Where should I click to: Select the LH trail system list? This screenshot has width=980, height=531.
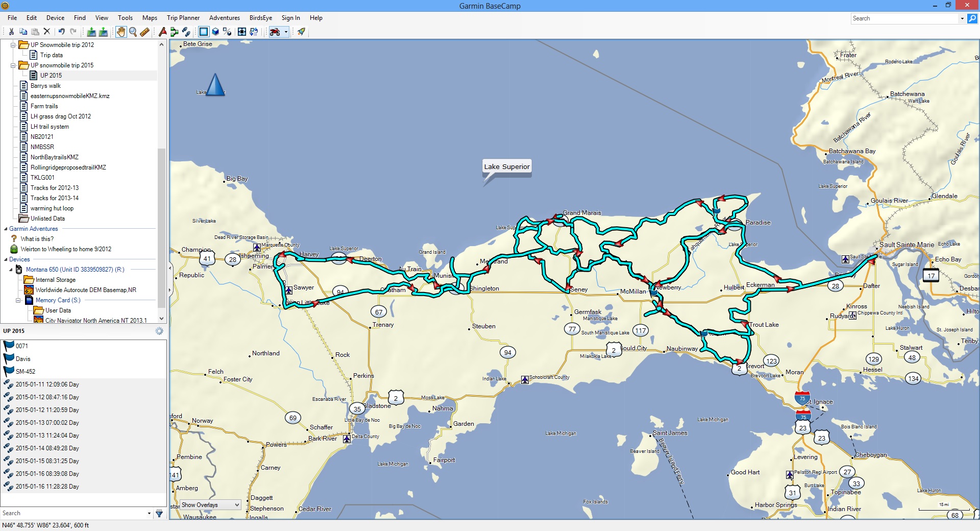(x=50, y=127)
